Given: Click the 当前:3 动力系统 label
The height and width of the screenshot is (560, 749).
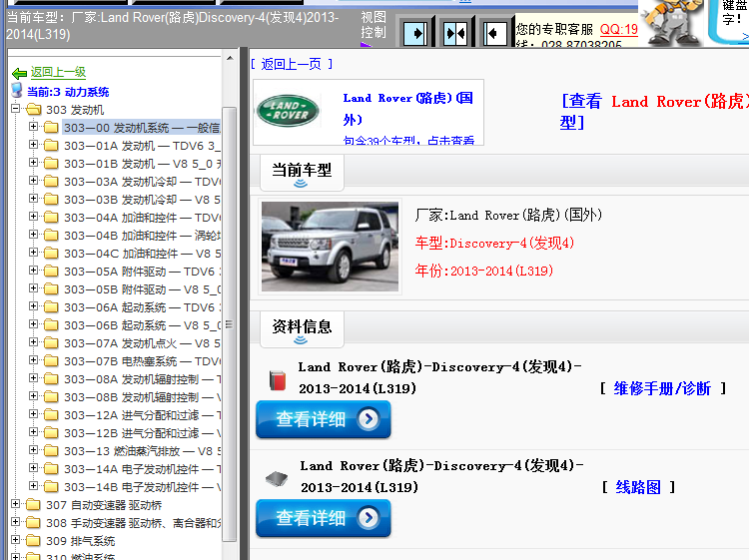Looking at the screenshot, I should click(x=68, y=92).
